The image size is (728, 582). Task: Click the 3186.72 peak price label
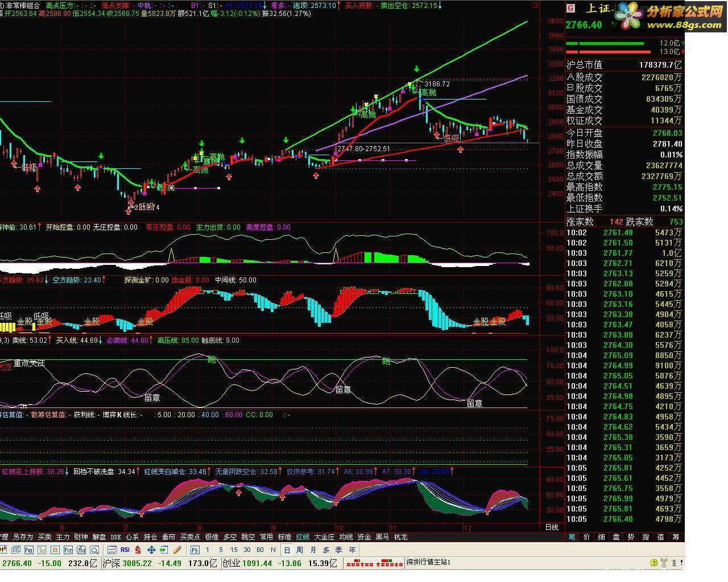pyautogui.click(x=437, y=84)
